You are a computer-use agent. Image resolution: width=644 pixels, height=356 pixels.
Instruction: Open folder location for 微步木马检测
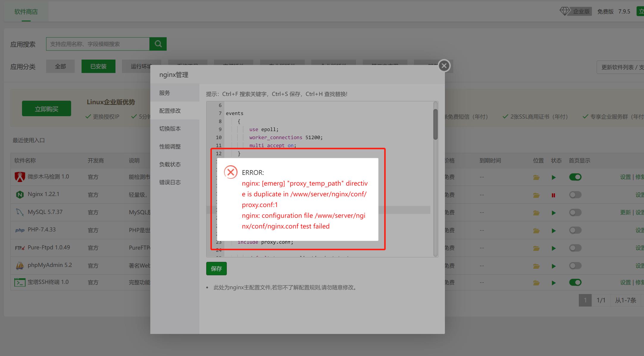coord(536,177)
